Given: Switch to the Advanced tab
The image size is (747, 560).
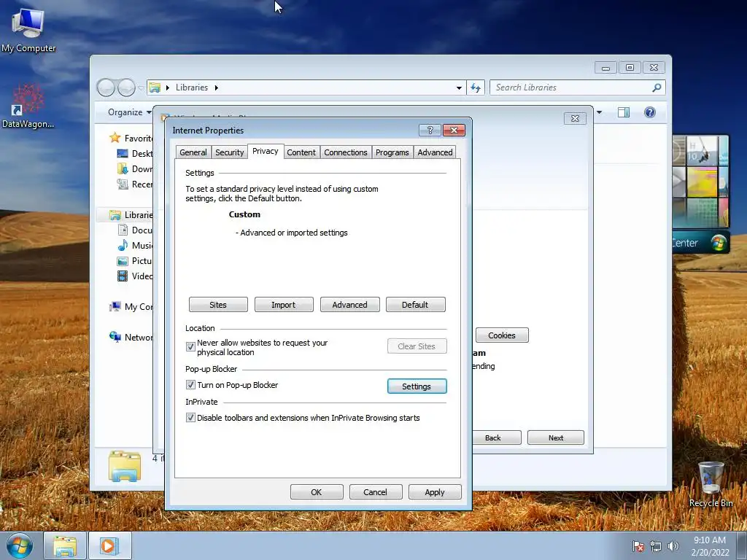Looking at the screenshot, I should pos(435,152).
